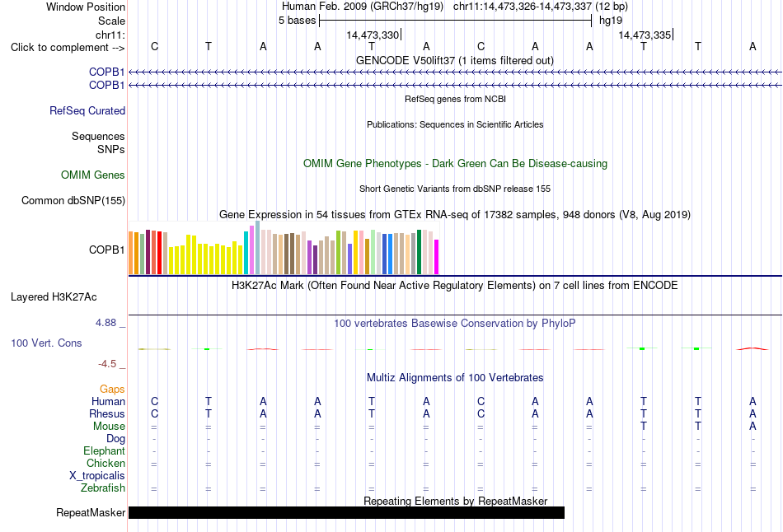Select the 'Chicken' alignment row label
783x532 pixels.
(x=105, y=463)
